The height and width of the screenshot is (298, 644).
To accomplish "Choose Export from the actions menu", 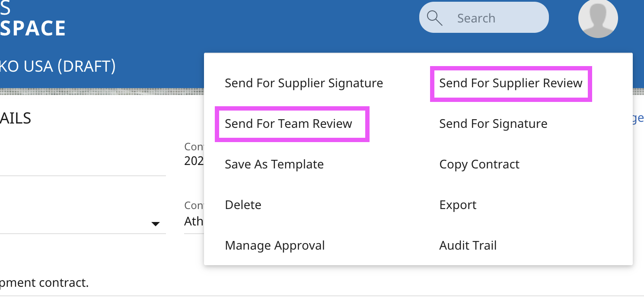I will 458,205.
